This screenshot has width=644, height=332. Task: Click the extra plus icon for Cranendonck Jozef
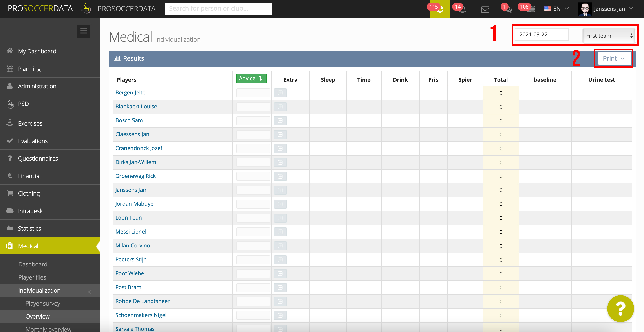coord(280,149)
